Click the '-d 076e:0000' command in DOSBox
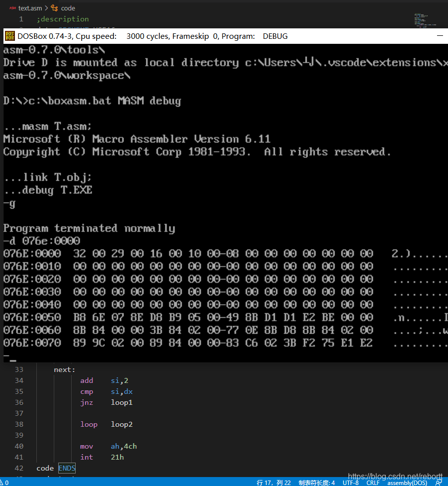 [x=42, y=241]
